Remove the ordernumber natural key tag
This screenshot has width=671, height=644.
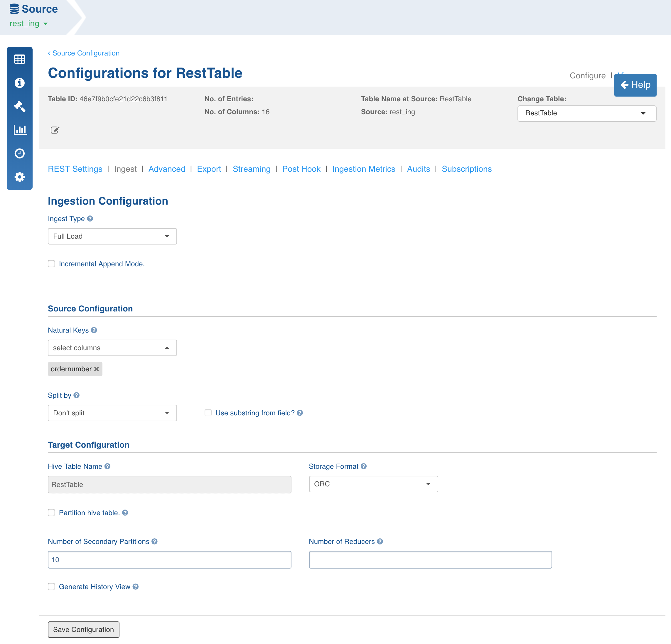pyautogui.click(x=97, y=369)
